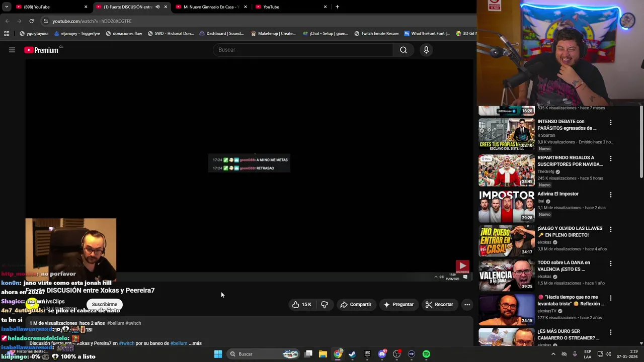Open Recortar clip tool
644x362 pixels.
pyautogui.click(x=439, y=304)
